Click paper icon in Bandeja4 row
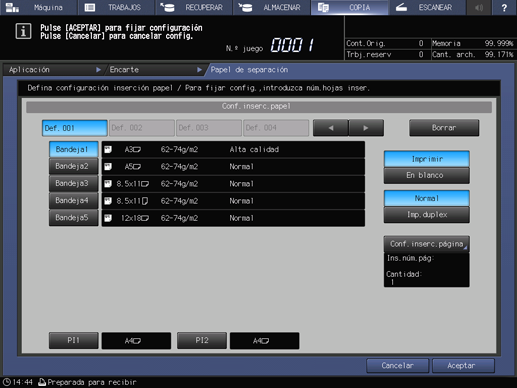Image resolution: width=517 pixels, height=388 pixels. coord(108,201)
